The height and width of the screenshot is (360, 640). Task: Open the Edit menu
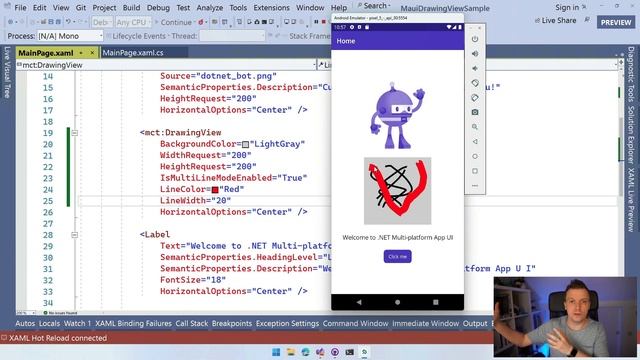click(40, 8)
